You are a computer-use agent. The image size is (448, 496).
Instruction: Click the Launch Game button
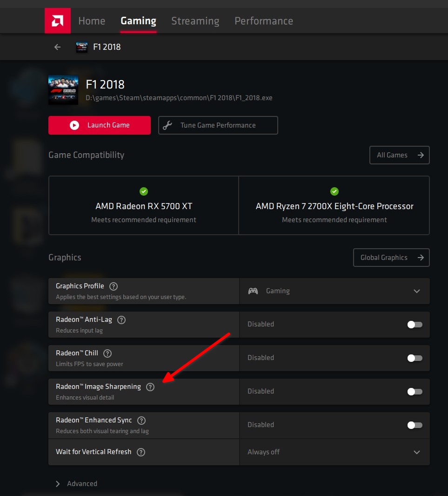coord(99,125)
